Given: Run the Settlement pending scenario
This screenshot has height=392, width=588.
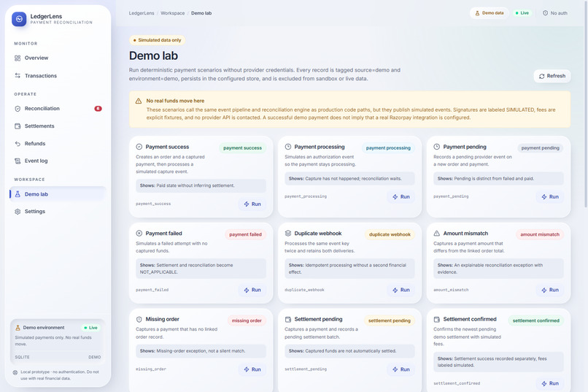Looking at the screenshot, I should coord(401,369).
